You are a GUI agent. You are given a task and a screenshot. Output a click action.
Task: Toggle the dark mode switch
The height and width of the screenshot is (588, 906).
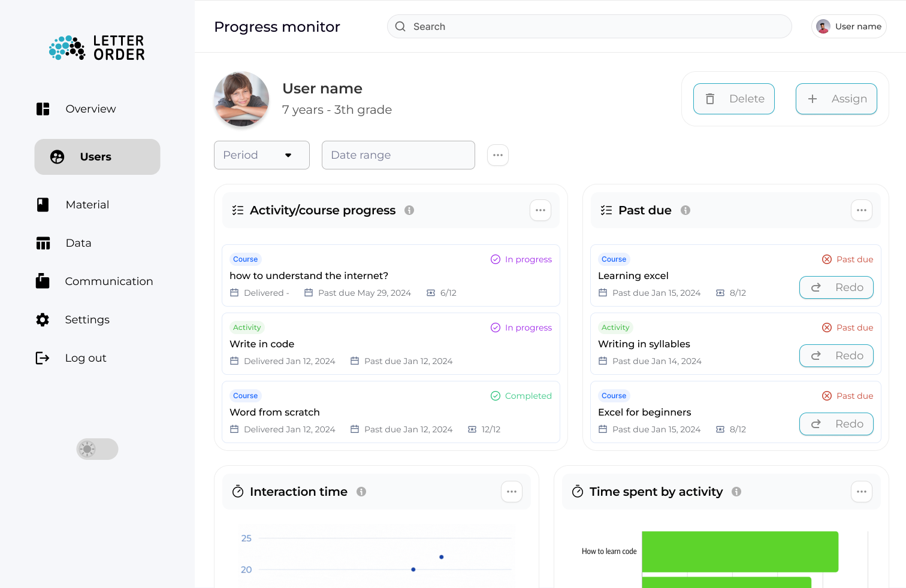97,449
